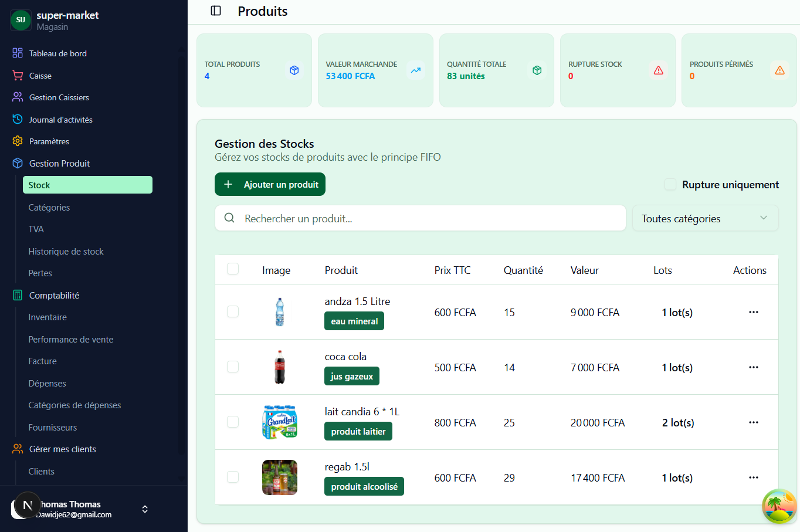Select the Comptabilité calculator icon
Screen dimensions: 800x532
(16, 295)
